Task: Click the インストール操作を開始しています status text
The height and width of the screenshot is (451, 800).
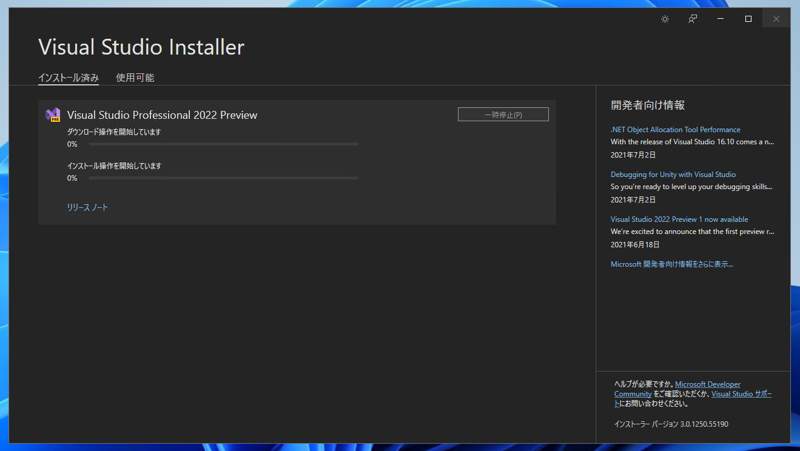Action: coord(114,166)
